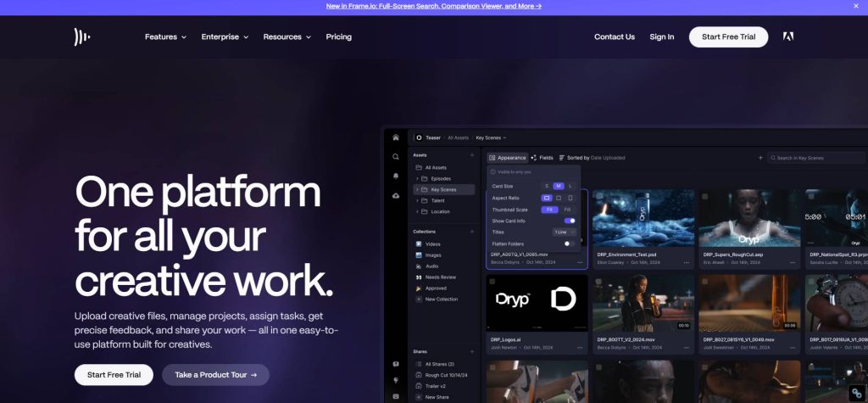
Task: Expand the Episodes folder
Action: click(417, 178)
